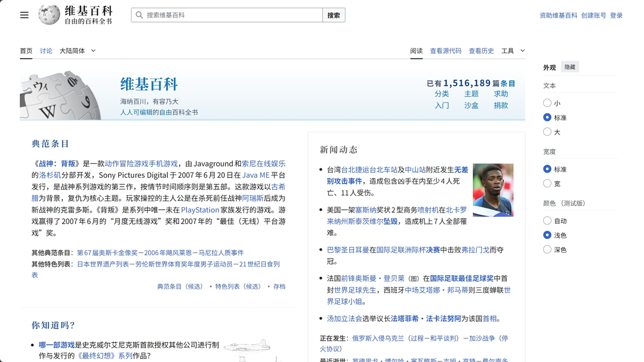Hide the 外观 panel using 隐藏 button

pyautogui.click(x=569, y=67)
